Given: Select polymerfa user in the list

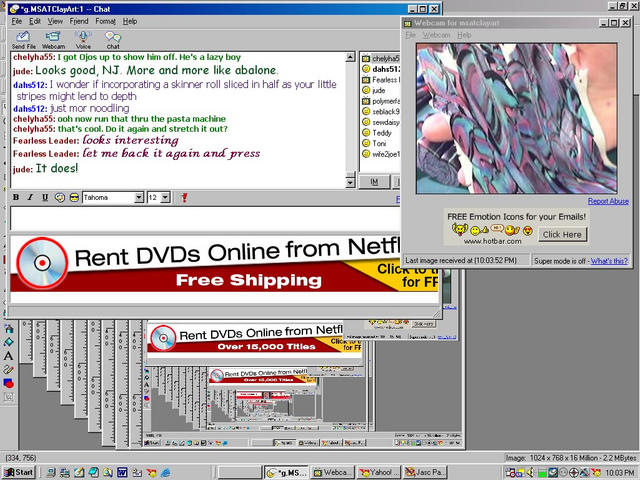Looking at the screenshot, I should point(381,101).
